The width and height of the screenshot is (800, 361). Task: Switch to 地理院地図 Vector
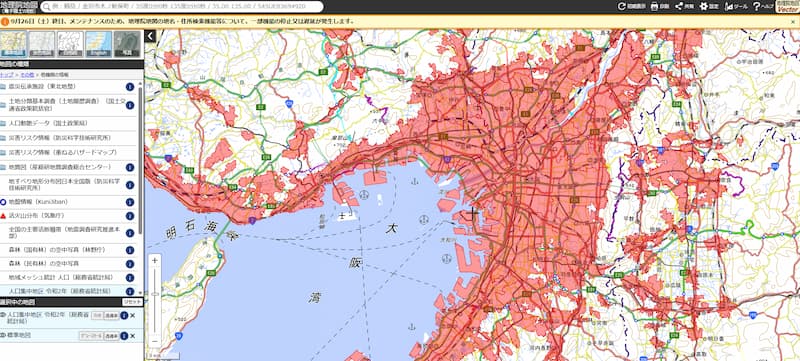[x=788, y=7]
